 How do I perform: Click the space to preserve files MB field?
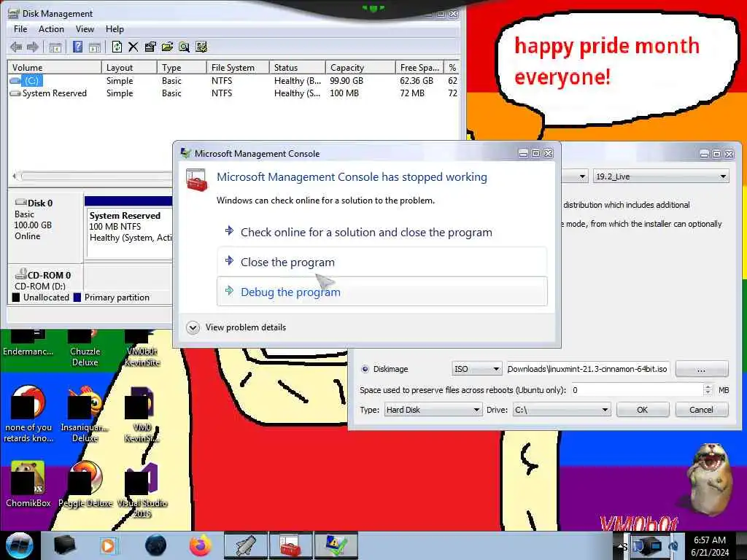coord(638,390)
